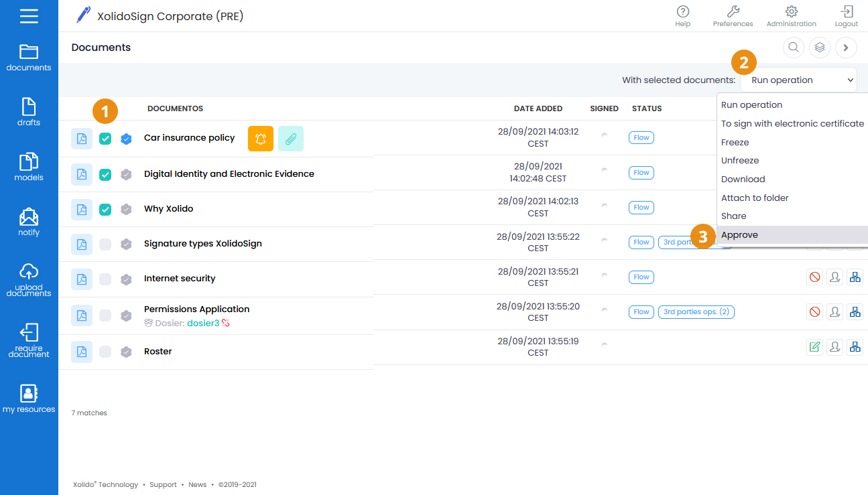Click the DATE ADDED column header
The width and height of the screenshot is (868, 495).
click(538, 109)
